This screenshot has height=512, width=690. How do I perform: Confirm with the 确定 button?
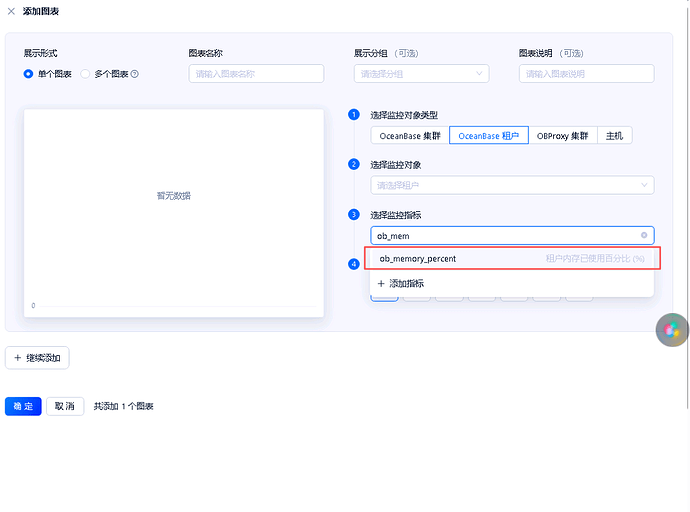[23, 406]
